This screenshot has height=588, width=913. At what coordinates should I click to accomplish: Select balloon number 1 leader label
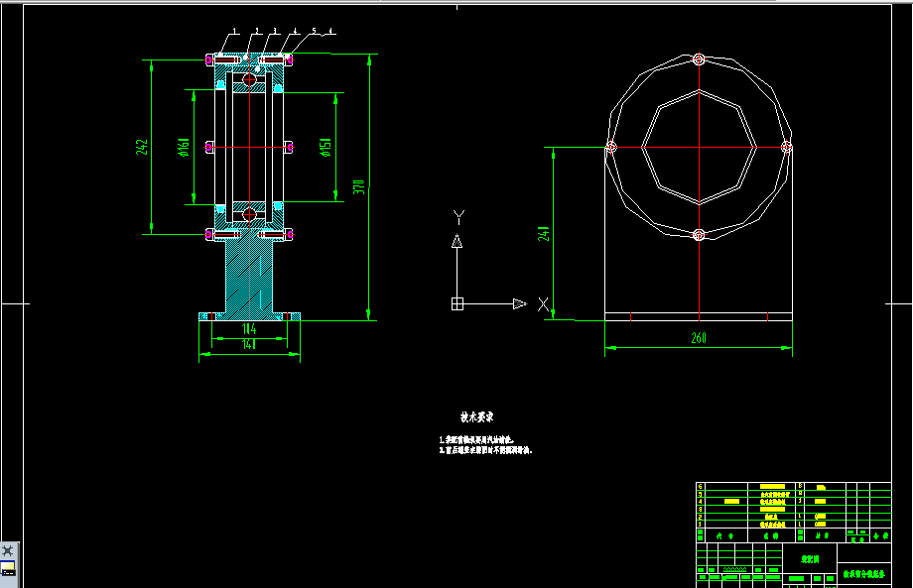[234, 31]
